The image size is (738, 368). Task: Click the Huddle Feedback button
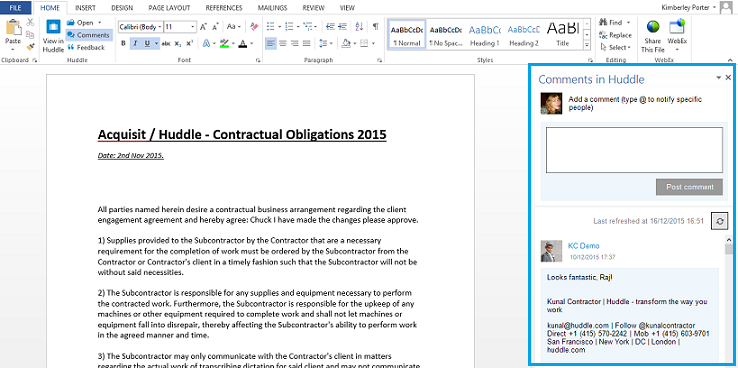click(86, 47)
